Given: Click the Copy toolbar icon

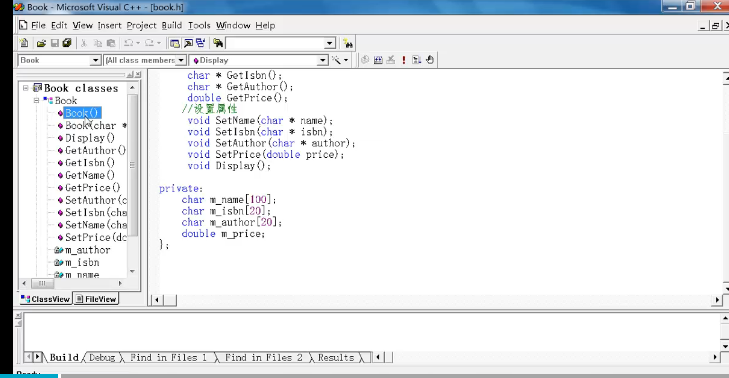Looking at the screenshot, I should click(98, 43).
